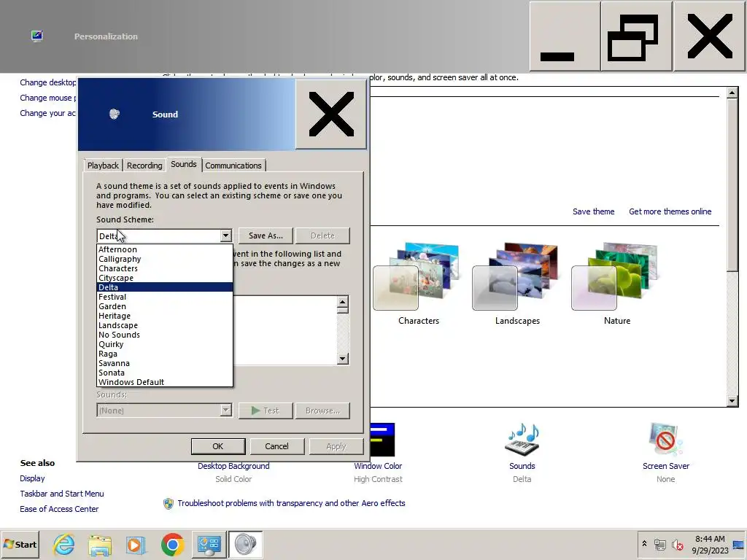This screenshot has height=560, width=747.
Task: Open Save theme link in Personalization
Action: (x=593, y=211)
